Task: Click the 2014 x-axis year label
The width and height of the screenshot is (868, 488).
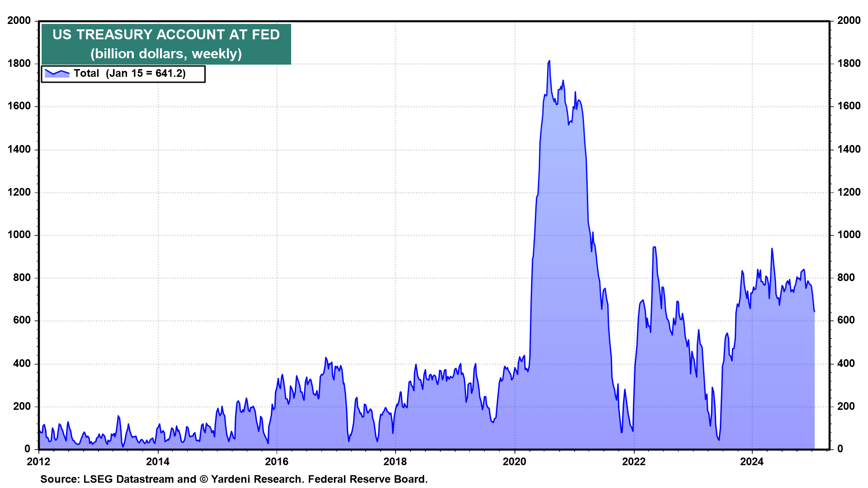Action: [157, 461]
